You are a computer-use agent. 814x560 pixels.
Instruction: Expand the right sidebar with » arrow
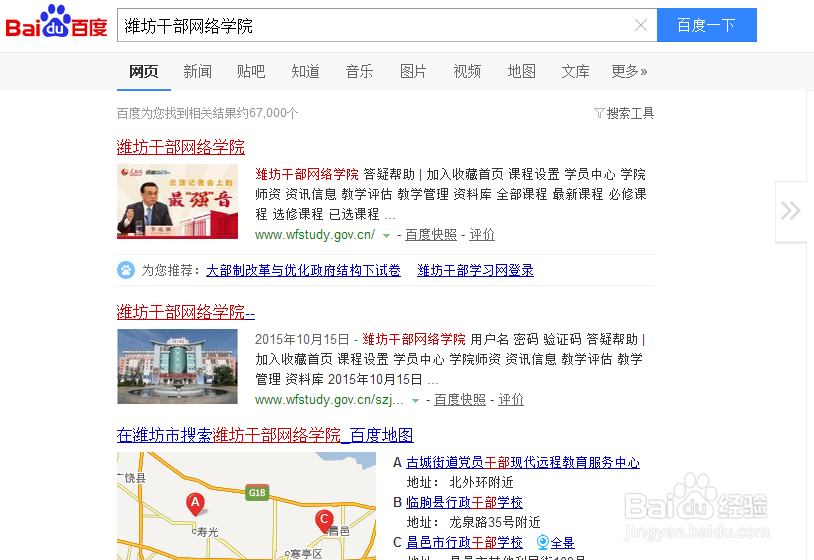click(x=791, y=211)
